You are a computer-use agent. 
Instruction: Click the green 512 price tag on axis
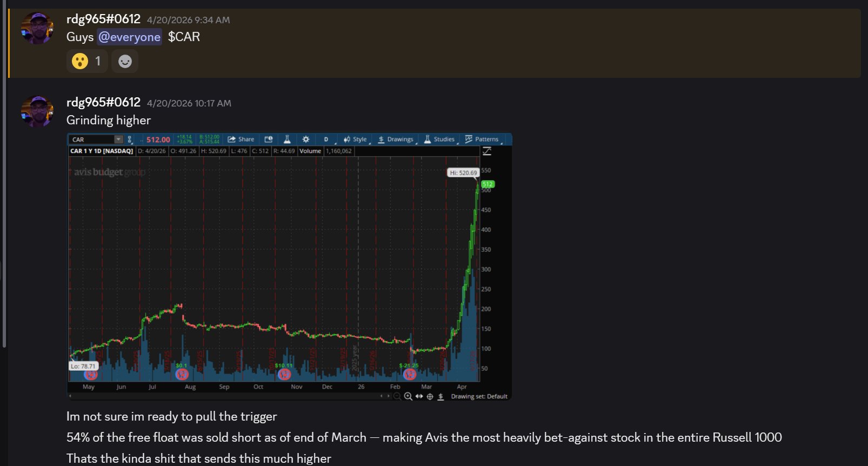(488, 184)
